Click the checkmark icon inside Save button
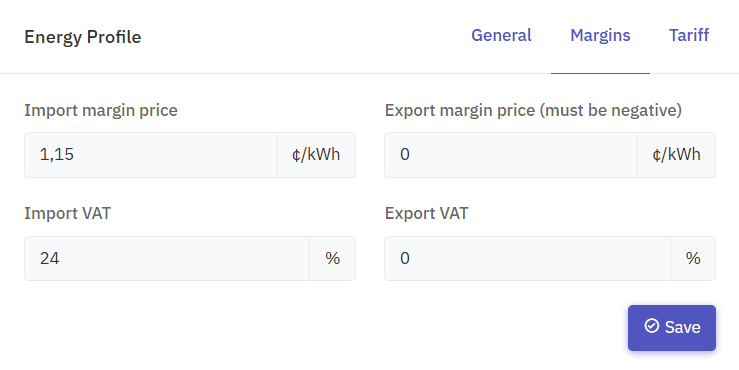The image size is (739, 370). pos(651,326)
